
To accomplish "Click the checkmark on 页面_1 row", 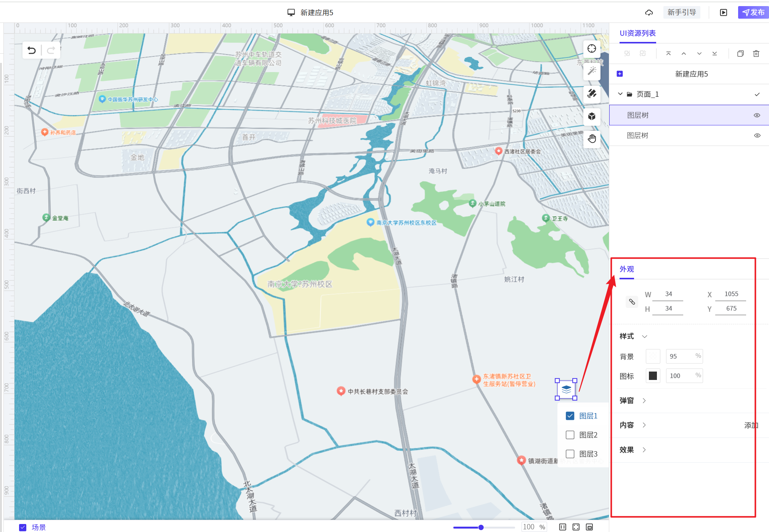I will [x=757, y=94].
